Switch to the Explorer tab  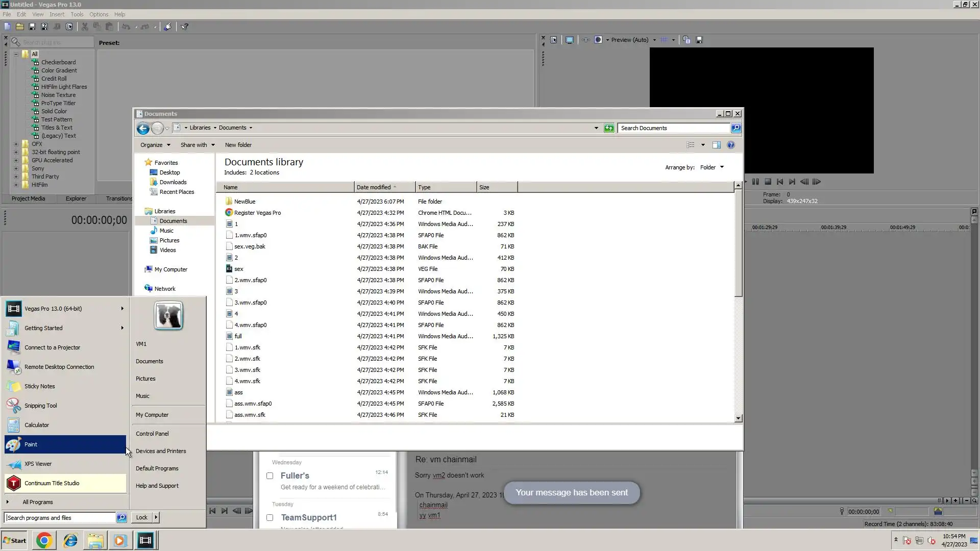[x=76, y=198]
